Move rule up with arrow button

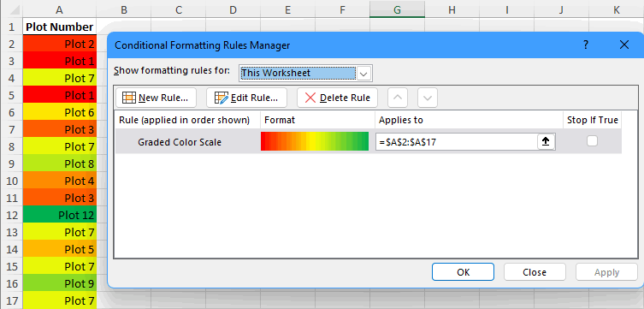tap(398, 98)
